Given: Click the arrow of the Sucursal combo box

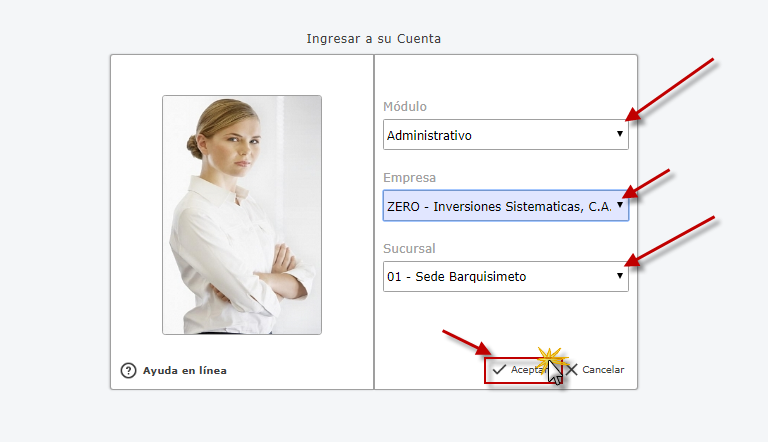Looking at the screenshot, I should 620,276.
